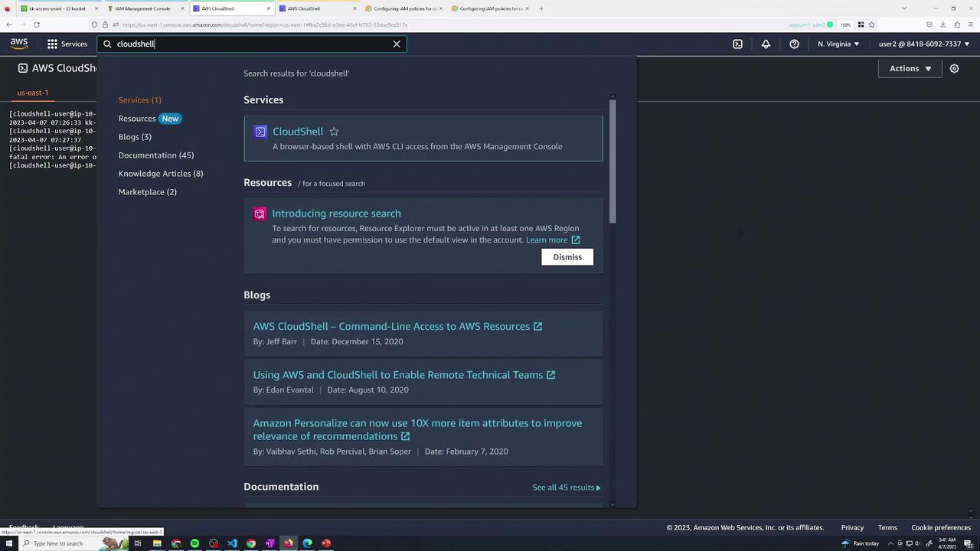This screenshot has width=980, height=551.
Task: Filter results by Marketplace (2)
Action: click(148, 192)
